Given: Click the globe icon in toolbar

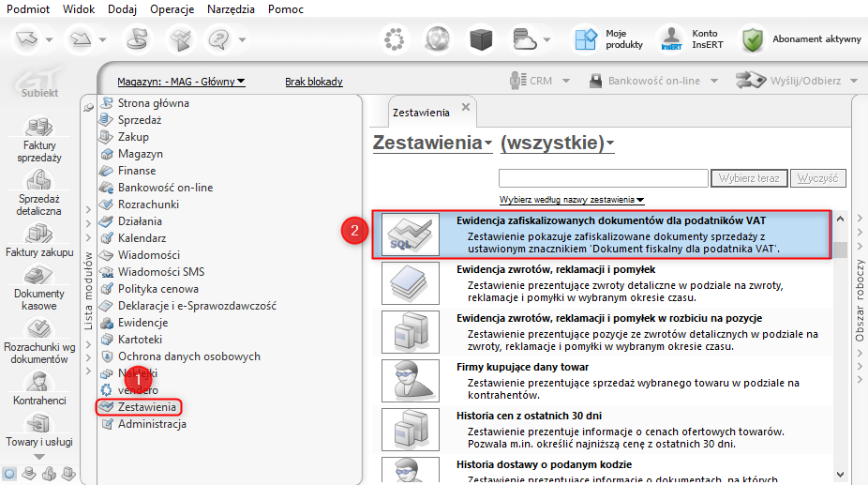Looking at the screenshot, I should pyautogui.click(x=438, y=39).
